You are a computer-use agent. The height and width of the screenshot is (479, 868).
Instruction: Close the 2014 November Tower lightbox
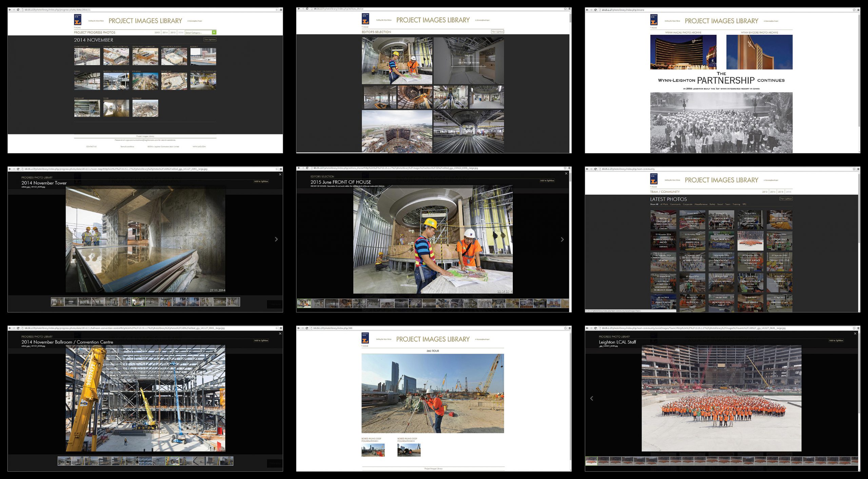tap(280, 174)
